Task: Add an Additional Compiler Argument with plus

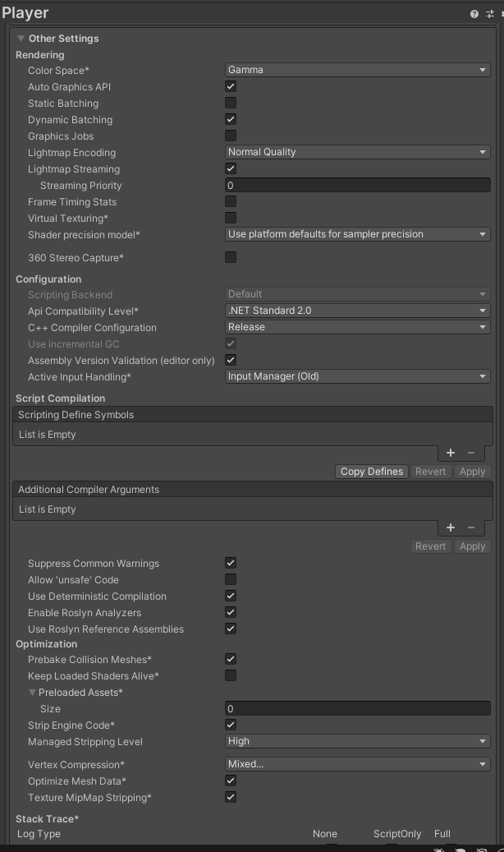Action: (451, 527)
